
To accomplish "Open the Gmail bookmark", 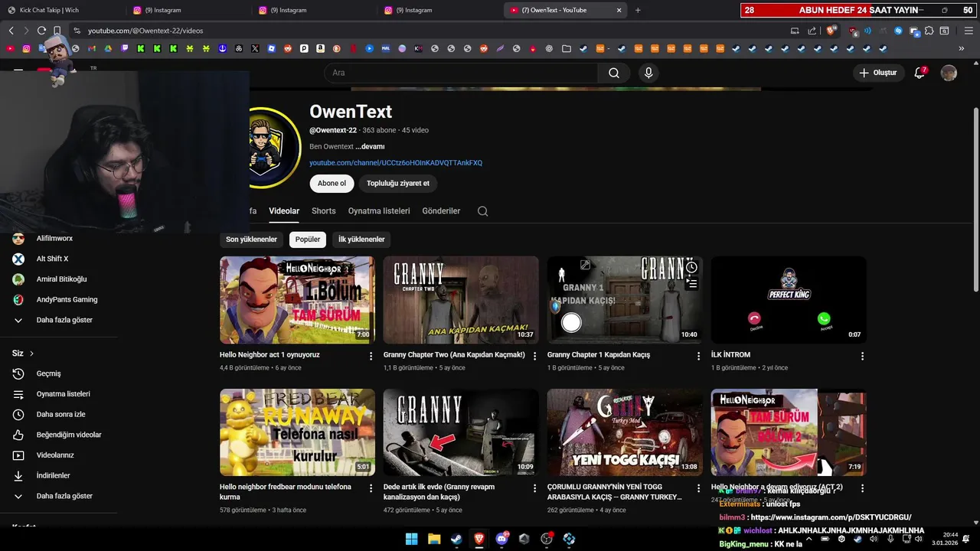I will point(91,48).
